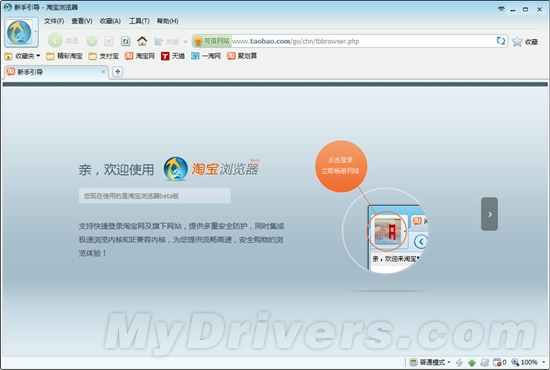Click the lightning acceleration icon in status bar

click(459, 362)
